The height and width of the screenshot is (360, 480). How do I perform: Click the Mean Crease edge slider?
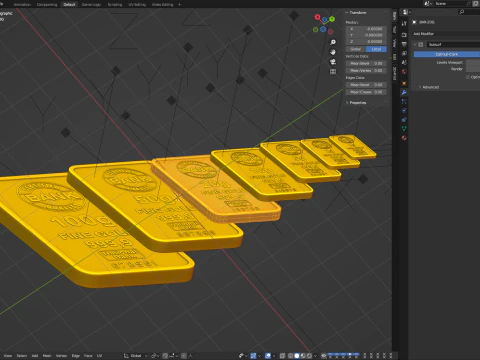point(366,92)
